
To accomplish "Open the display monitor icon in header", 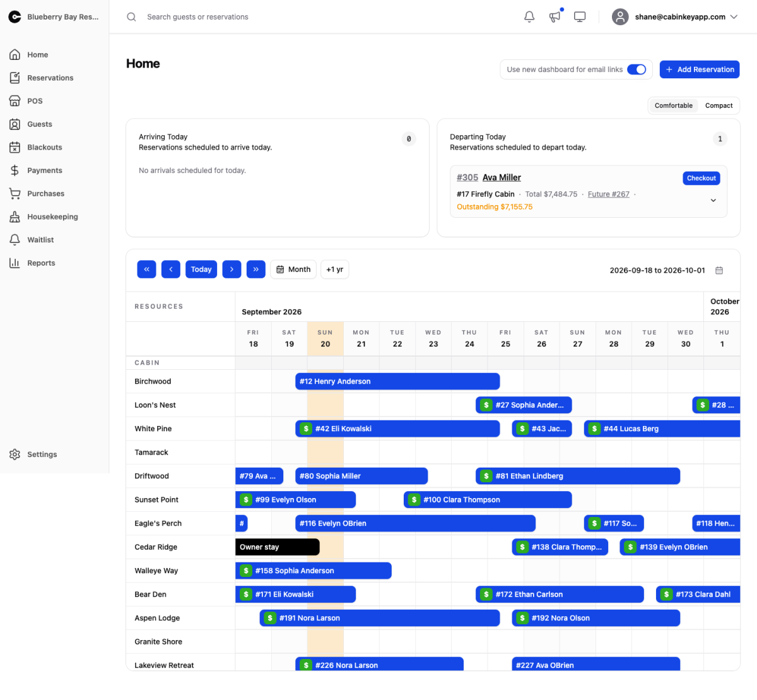I will point(580,17).
